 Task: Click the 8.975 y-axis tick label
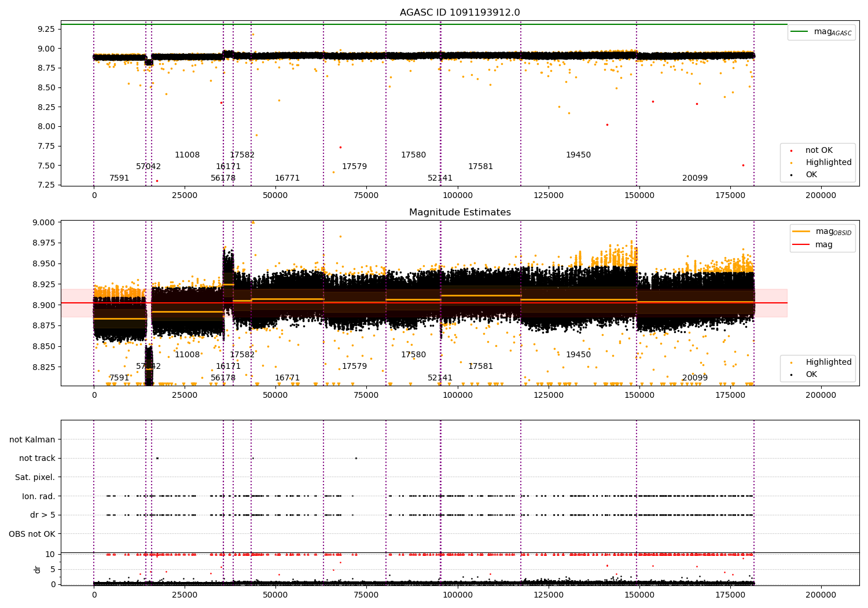pyautogui.click(x=44, y=243)
